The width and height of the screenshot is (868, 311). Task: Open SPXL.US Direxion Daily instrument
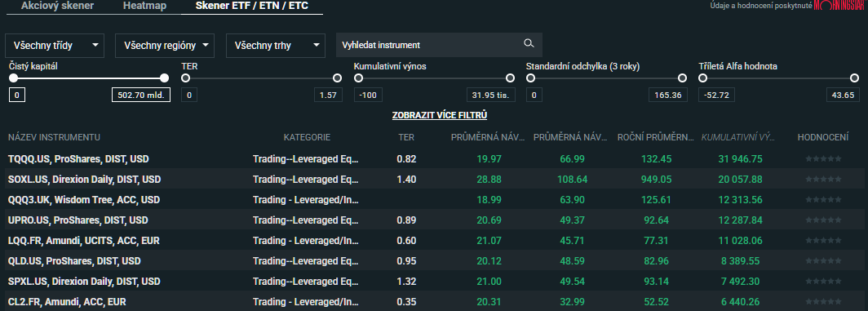click(x=83, y=282)
